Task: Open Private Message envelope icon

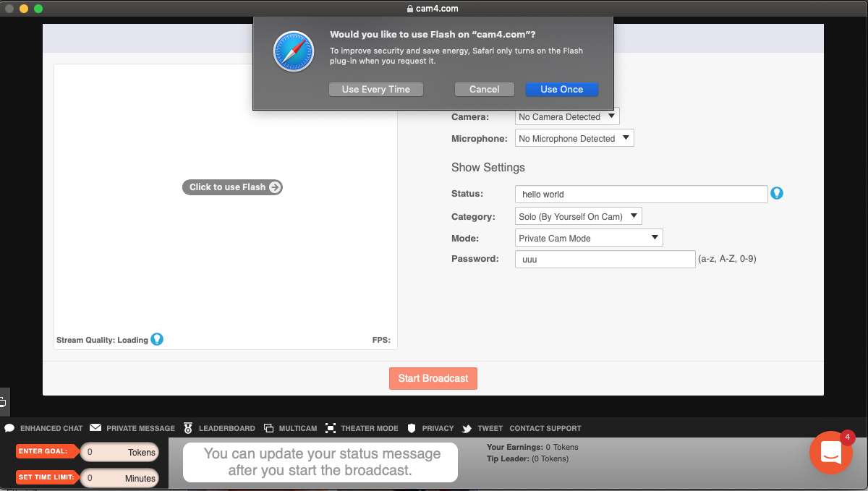Action: (95, 428)
